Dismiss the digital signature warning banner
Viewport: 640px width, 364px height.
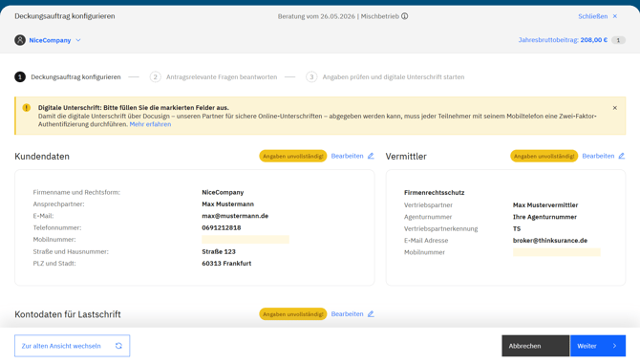[615, 108]
